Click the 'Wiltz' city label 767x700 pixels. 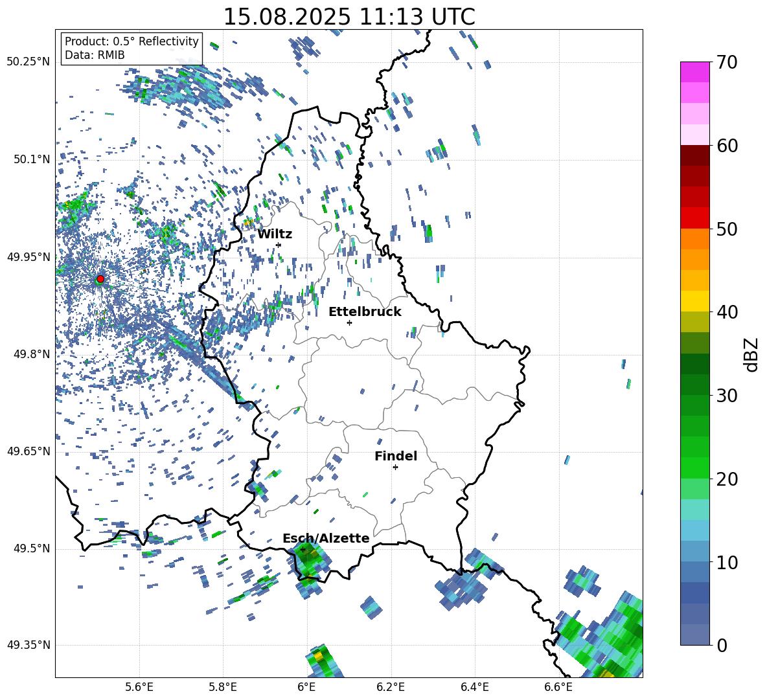point(275,234)
